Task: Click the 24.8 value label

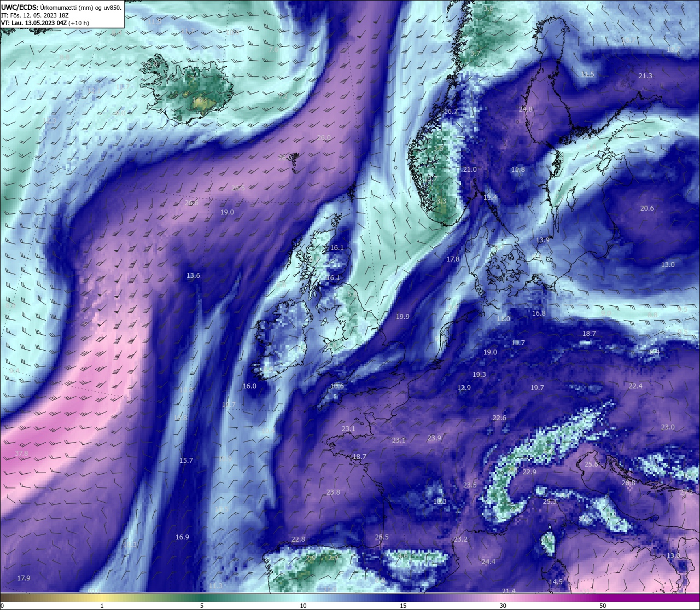Action: pos(526,109)
